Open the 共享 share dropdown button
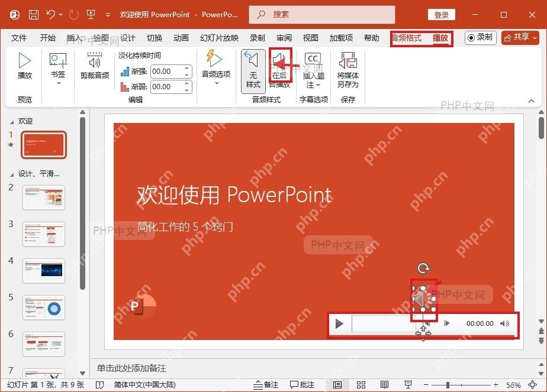This screenshot has width=547, height=392. pos(520,38)
